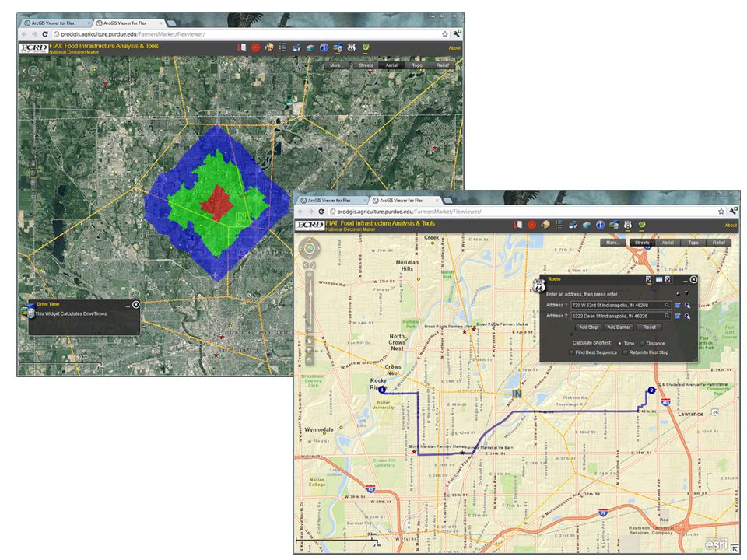Reload page in back browser window

pyautogui.click(x=45, y=34)
